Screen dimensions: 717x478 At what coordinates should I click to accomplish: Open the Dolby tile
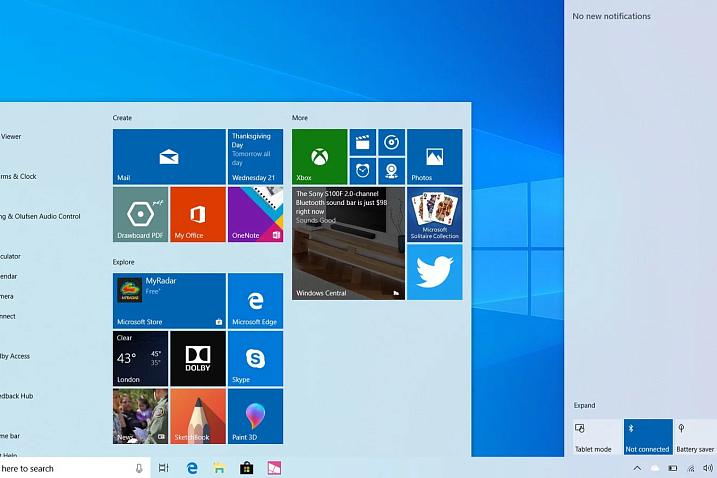pos(198,359)
